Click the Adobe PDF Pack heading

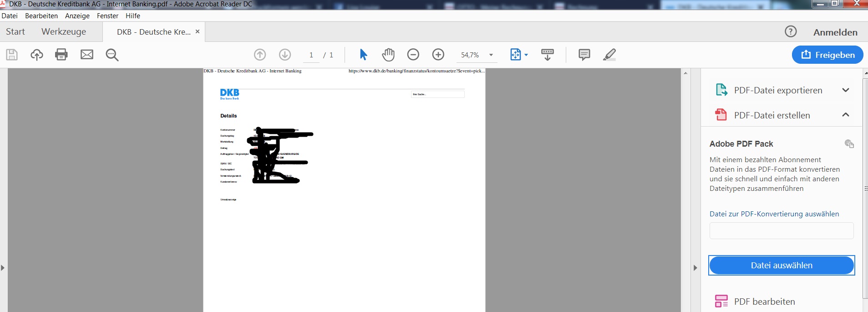(x=741, y=144)
